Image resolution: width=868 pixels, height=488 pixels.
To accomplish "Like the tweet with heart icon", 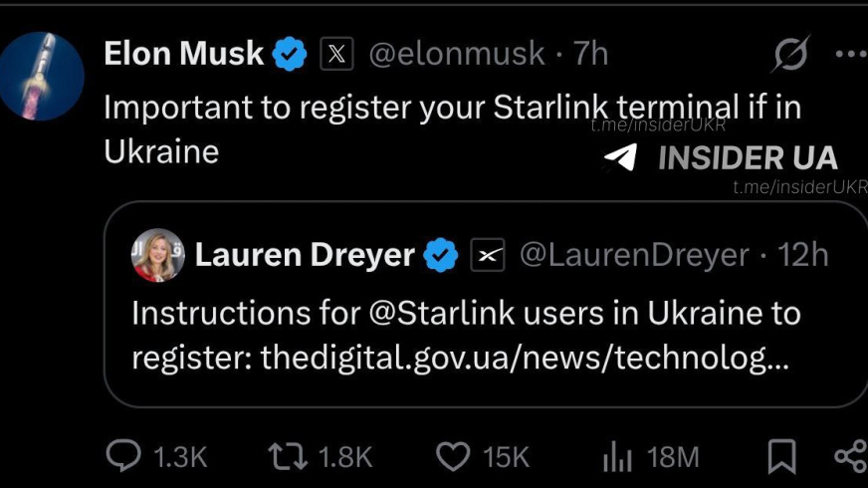I will pyautogui.click(x=453, y=456).
